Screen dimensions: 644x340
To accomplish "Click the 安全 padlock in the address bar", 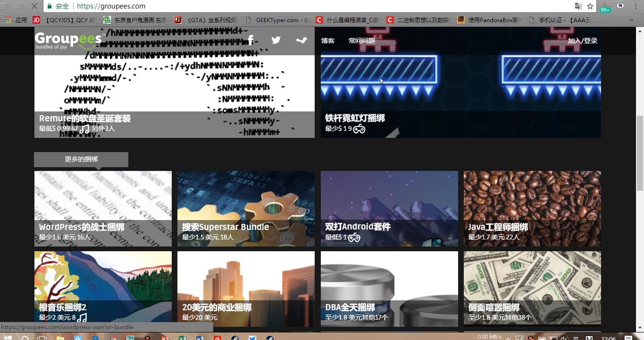I will pos(49,7).
